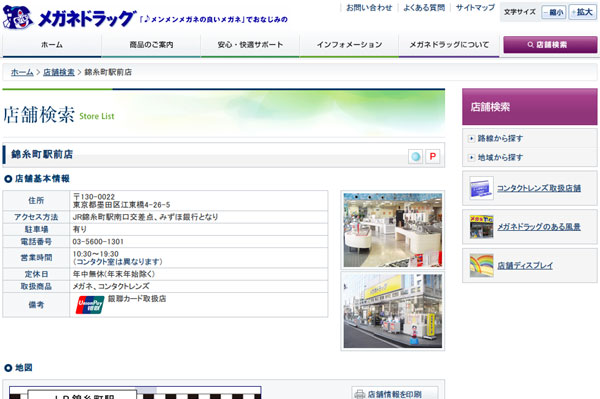Image resolution: width=600 pixels, height=399 pixels.
Task: Click the 店舗検索 sidebar heading banner
Action: 530,107
